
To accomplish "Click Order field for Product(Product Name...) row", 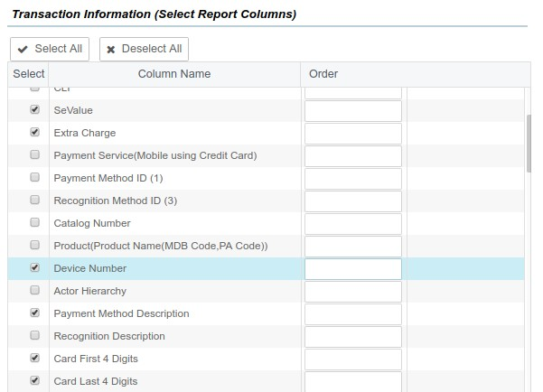I will (353, 247).
